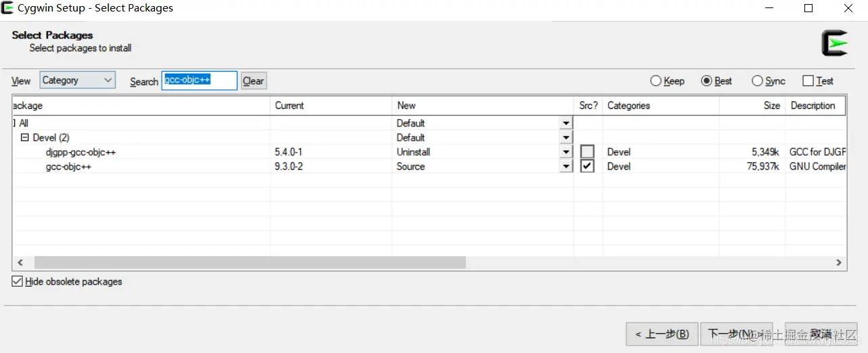The width and height of the screenshot is (868, 353).
Task: Click the 上一步(B) back button
Action: 662,334
